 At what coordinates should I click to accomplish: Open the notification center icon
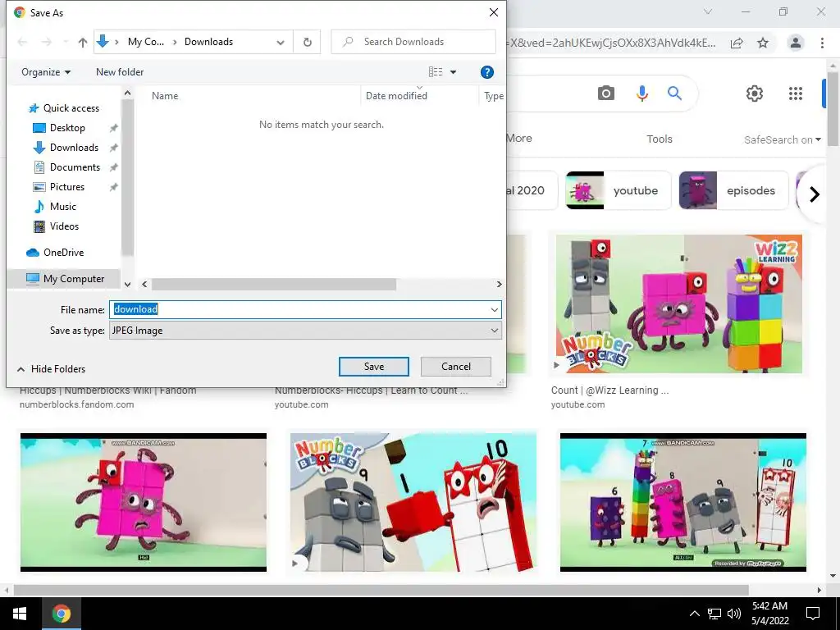(813, 614)
